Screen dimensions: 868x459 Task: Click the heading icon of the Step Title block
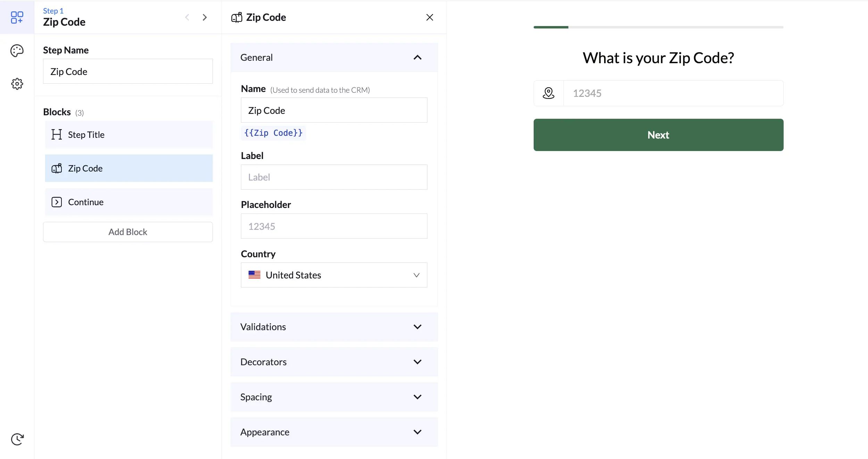tap(57, 134)
